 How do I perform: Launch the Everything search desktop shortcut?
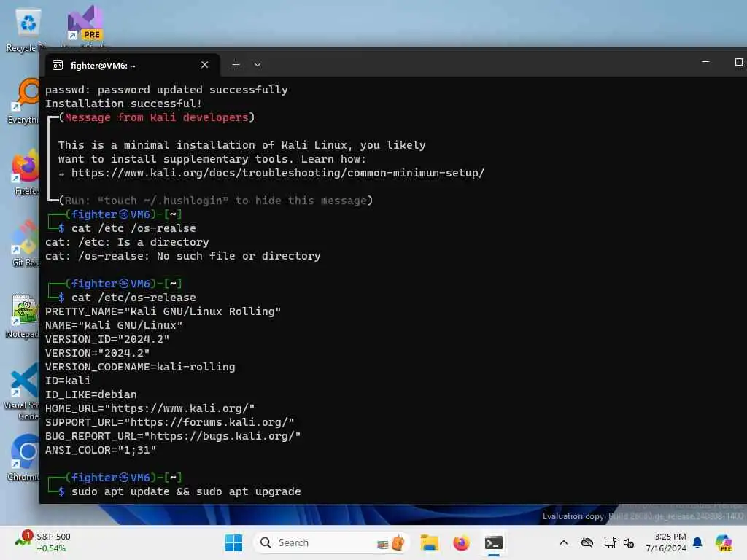click(24, 101)
